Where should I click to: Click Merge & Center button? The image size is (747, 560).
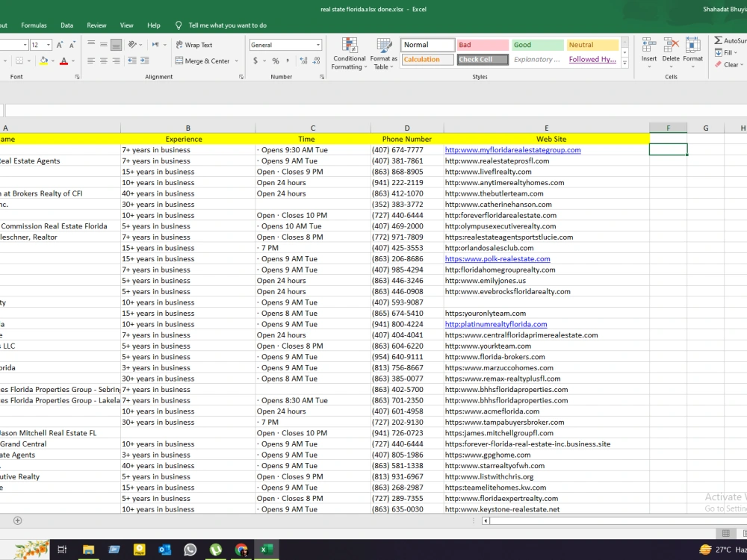click(x=202, y=61)
